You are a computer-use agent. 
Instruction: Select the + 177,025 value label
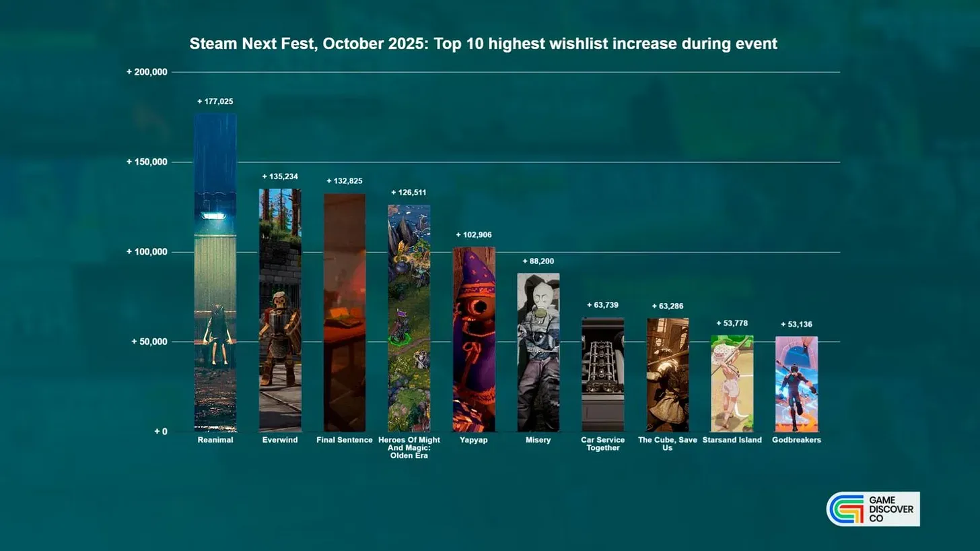pyautogui.click(x=215, y=101)
